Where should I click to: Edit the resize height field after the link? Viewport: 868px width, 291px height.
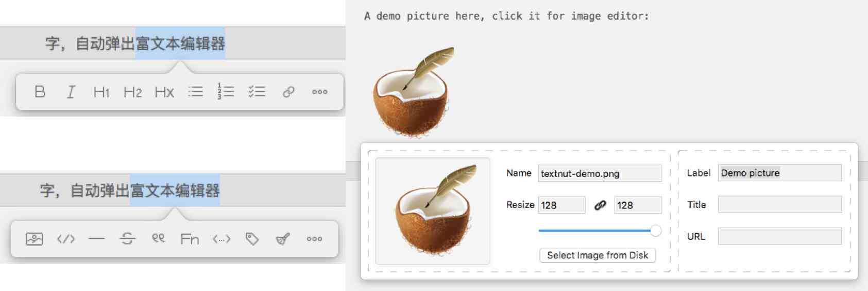638,205
